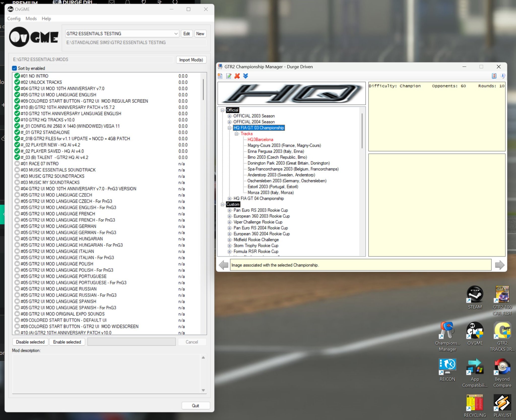
Task: Click the right arrow in Championship Manager
Action: (x=500, y=265)
